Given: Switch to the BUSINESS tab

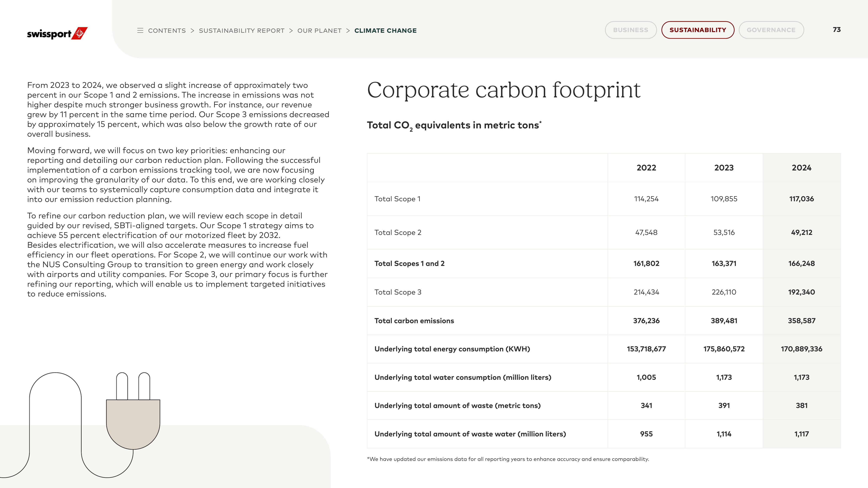Looking at the screenshot, I should [631, 30].
